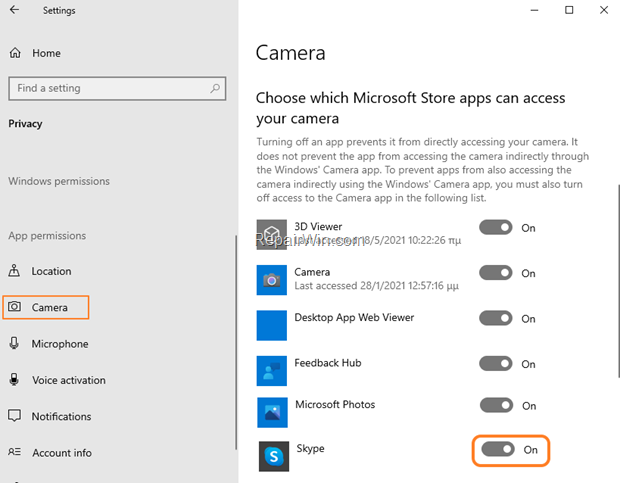Toggle Skype camera access switch
Viewport: 620px width, 483px height.
coord(498,449)
